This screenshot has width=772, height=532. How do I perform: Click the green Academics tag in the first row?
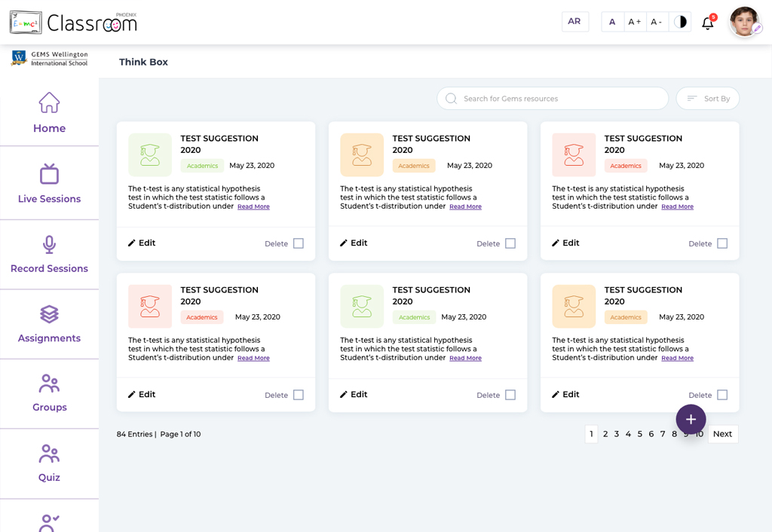coord(202,166)
